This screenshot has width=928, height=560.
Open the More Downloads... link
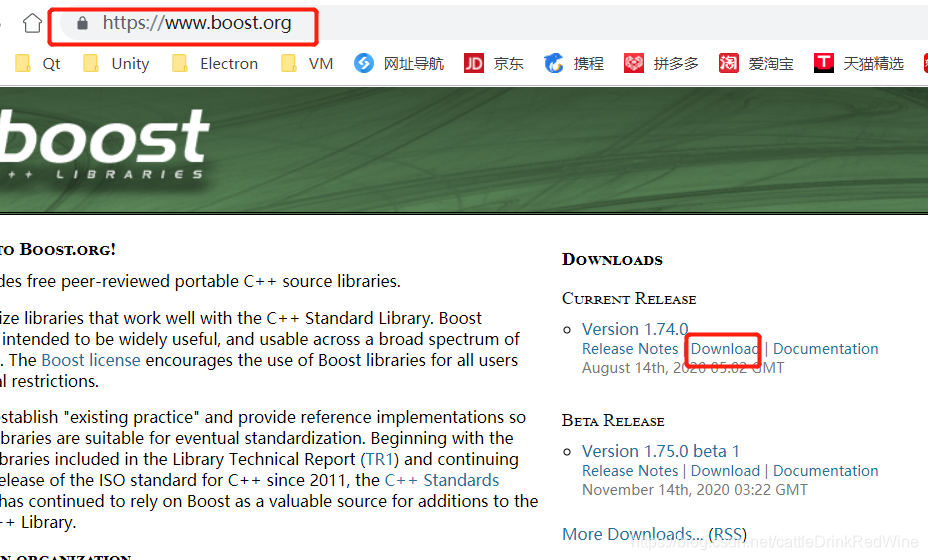633,534
